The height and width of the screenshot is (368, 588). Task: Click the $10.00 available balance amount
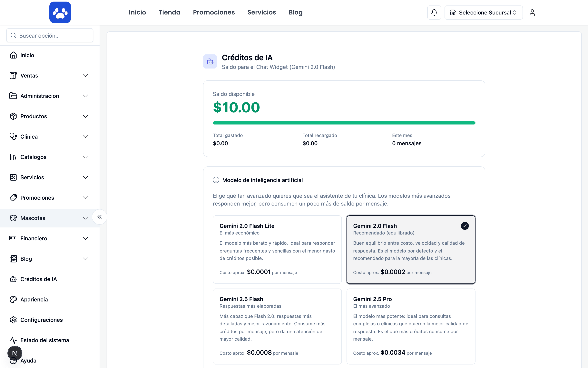pyautogui.click(x=236, y=107)
